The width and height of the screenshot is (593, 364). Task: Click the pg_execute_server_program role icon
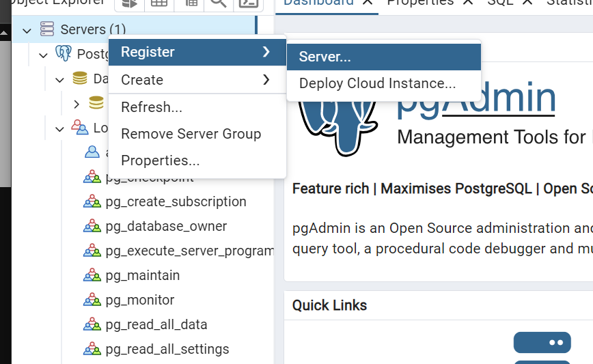92,251
